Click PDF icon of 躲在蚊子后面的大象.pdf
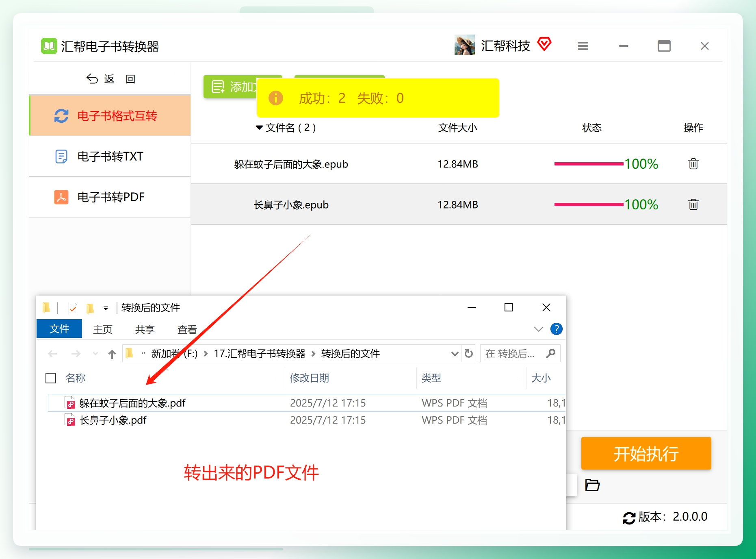Image resolution: width=756 pixels, height=559 pixels. click(70, 403)
